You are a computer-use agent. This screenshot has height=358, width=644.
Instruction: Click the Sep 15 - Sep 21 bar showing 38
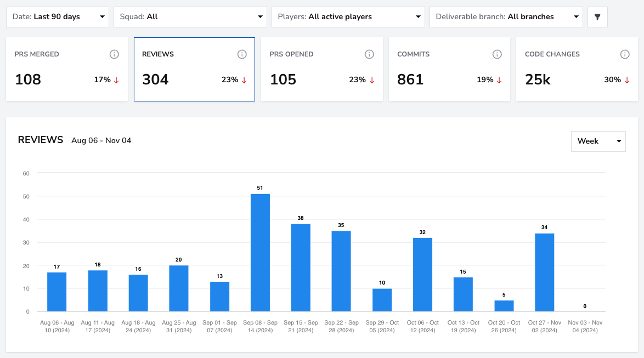[x=301, y=268]
